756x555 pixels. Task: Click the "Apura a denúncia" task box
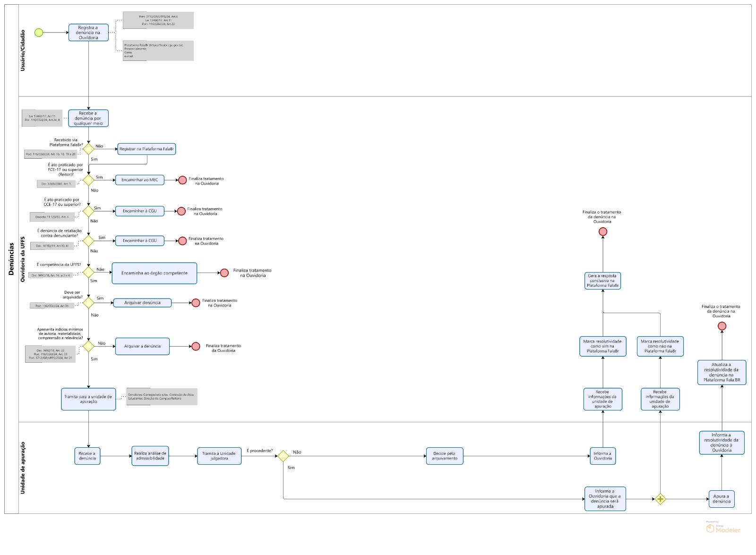point(721,499)
